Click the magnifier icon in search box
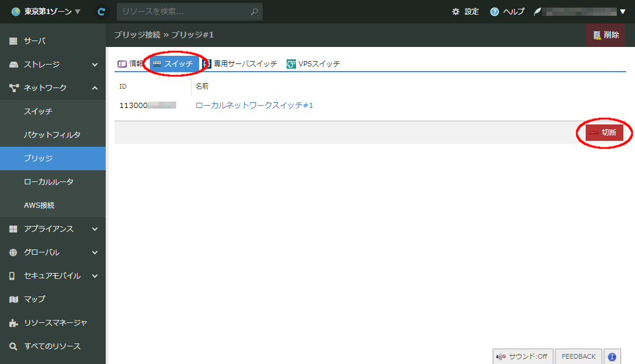This screenshot has width=635, height=364. click(254, 12)
